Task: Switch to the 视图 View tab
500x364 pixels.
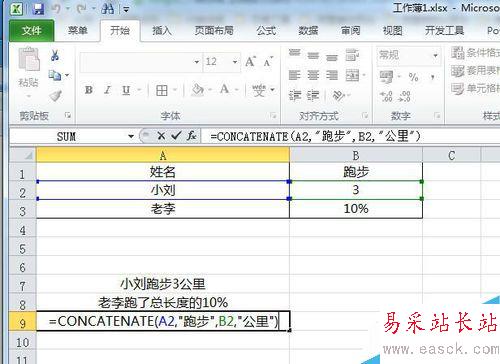Action: [x=392, y=31]
